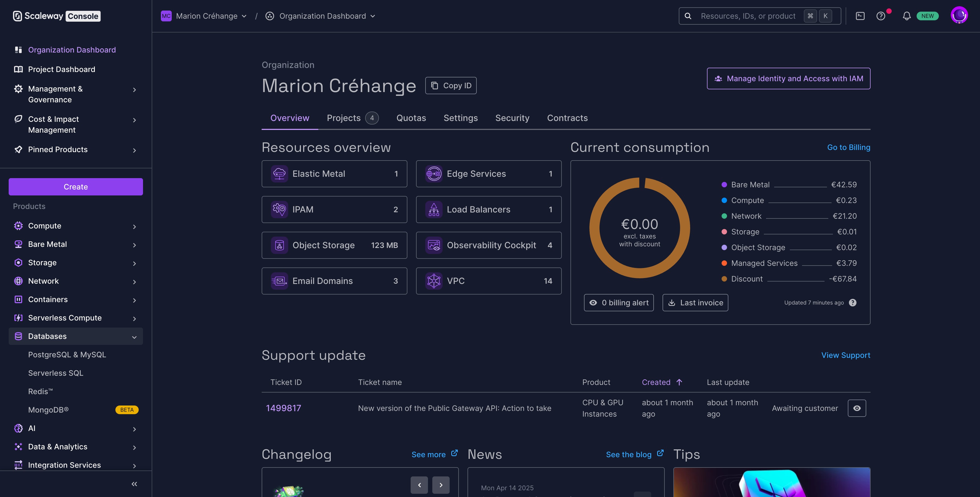The image size is (980, 497).
Task: Show next changelog entry
Action: pos(441,485)
